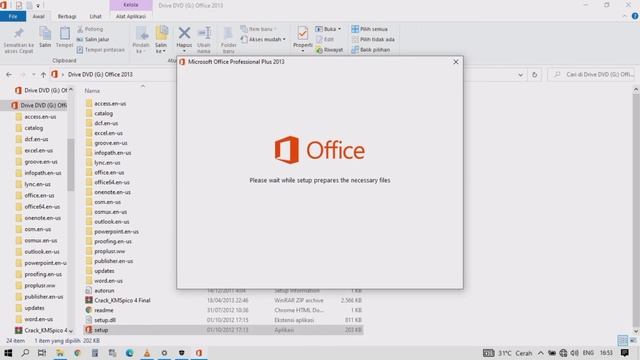Click the navigation pane scrollbar
This screenshot has width=640, height=360.
click(71, 165)
